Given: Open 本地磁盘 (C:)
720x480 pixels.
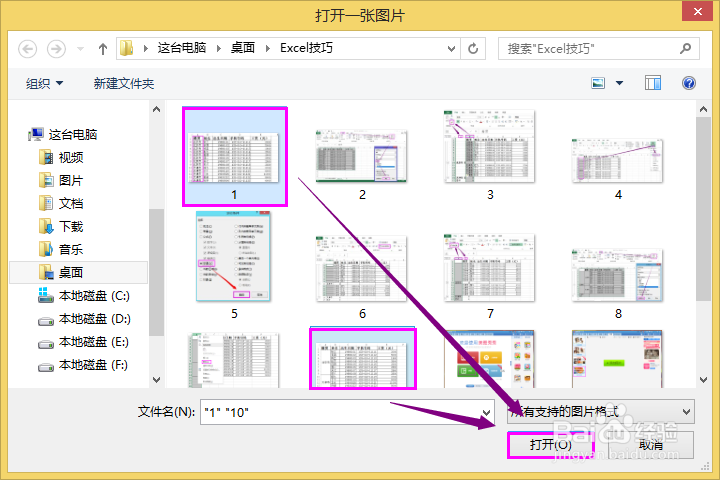Looking at the screenshot, I should click(84, 296).
